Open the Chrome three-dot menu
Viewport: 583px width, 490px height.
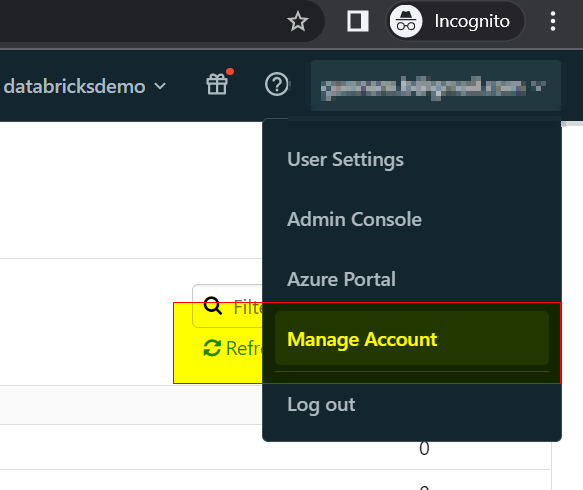pyautogui.click(x=553, y=21)
